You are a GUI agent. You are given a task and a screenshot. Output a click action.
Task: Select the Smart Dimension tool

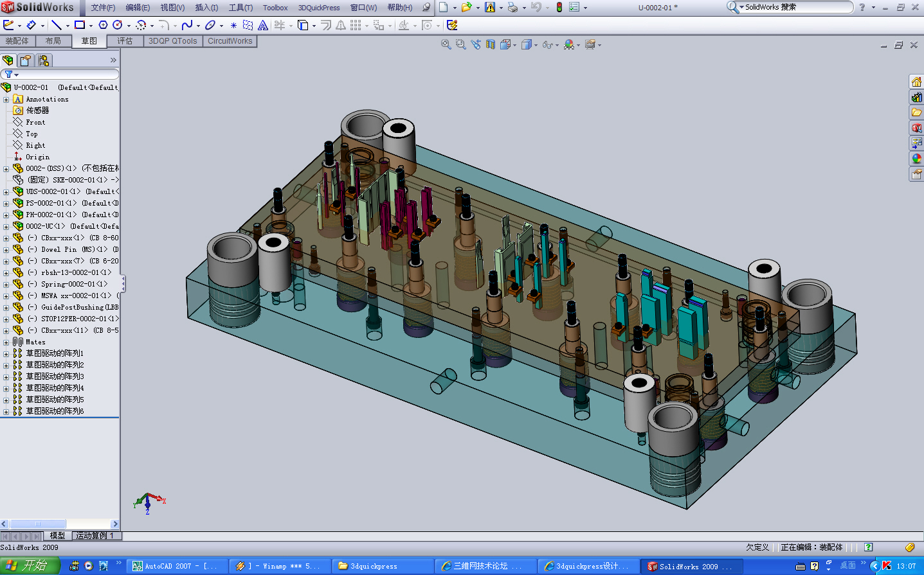[x=32, y=25]
